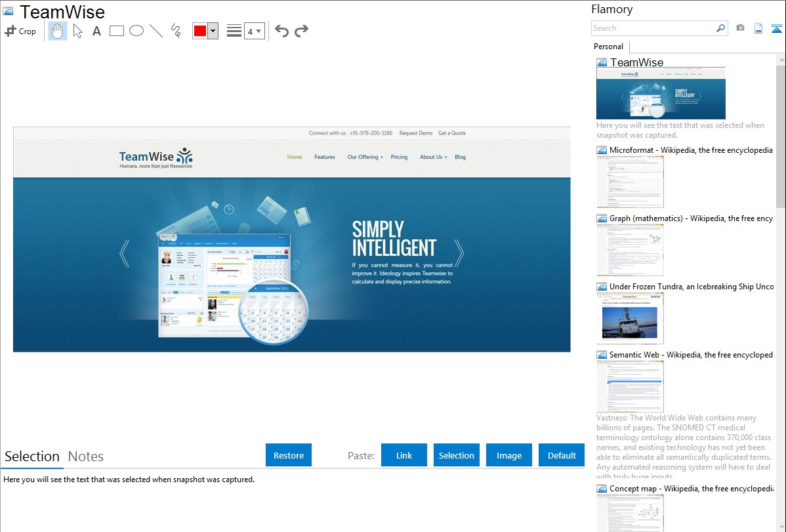Select the text annotation tool

point(96,31)
